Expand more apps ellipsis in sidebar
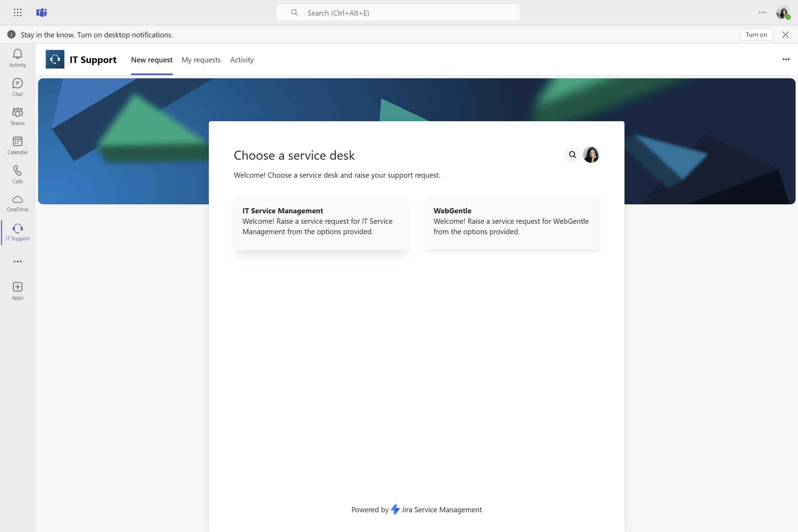 click(x=18, y=261)
